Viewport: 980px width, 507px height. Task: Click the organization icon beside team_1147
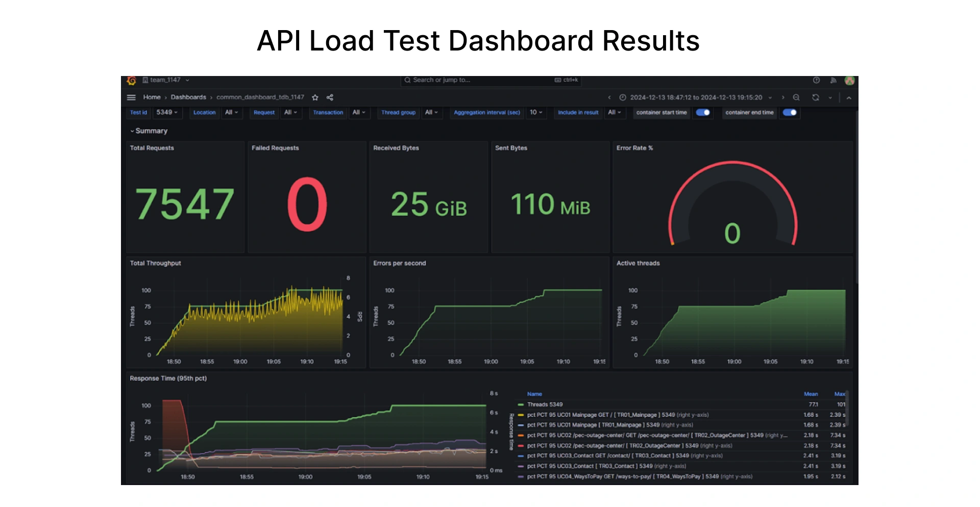click(x=145, y=80)
